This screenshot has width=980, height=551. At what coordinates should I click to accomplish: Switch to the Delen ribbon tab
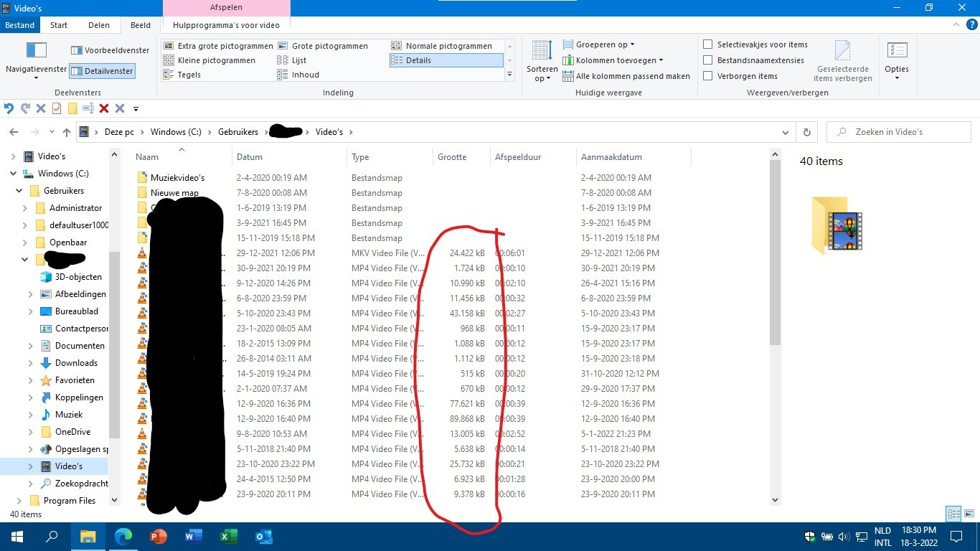pyautogui.click(x=99, y=25)
